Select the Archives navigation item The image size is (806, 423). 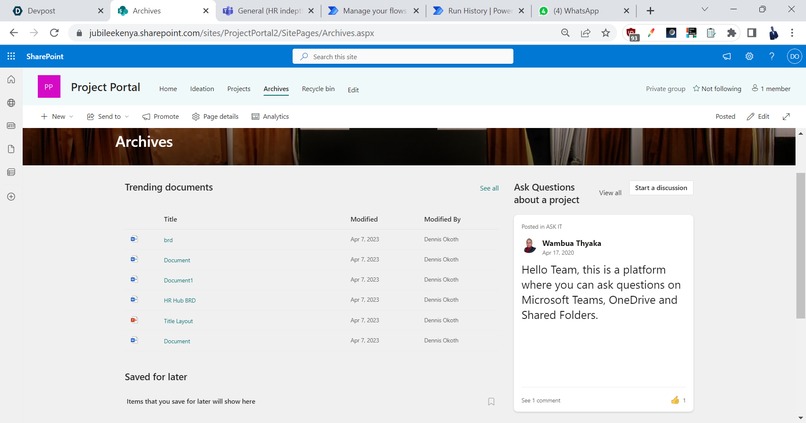coord(276,89)
